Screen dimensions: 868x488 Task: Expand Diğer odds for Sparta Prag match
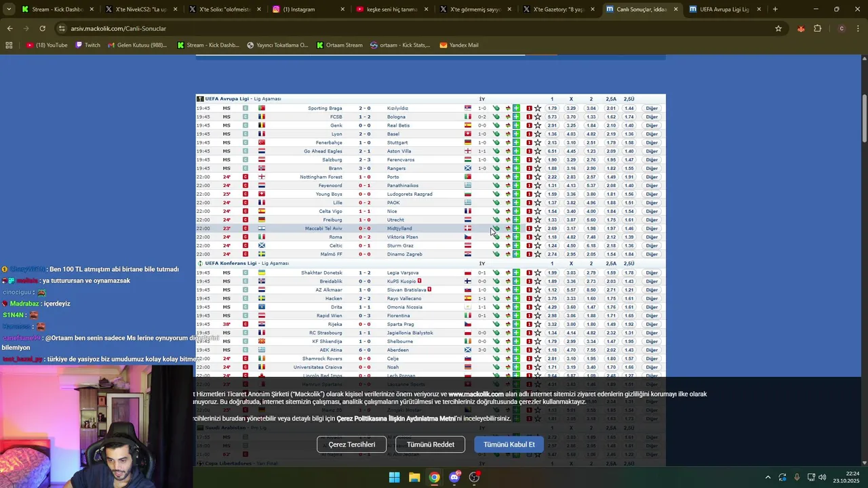coord(652,325)
